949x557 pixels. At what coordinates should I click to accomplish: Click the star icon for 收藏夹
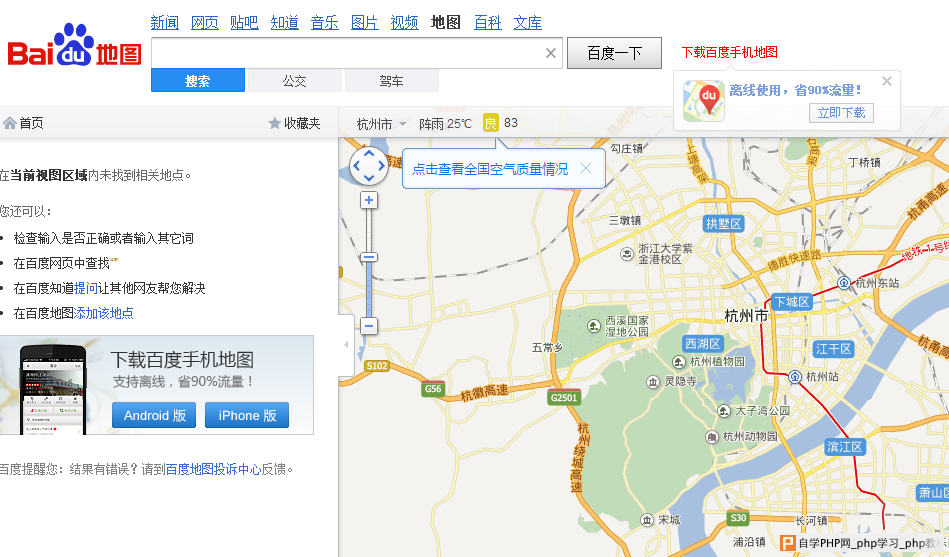click(274, 124)
